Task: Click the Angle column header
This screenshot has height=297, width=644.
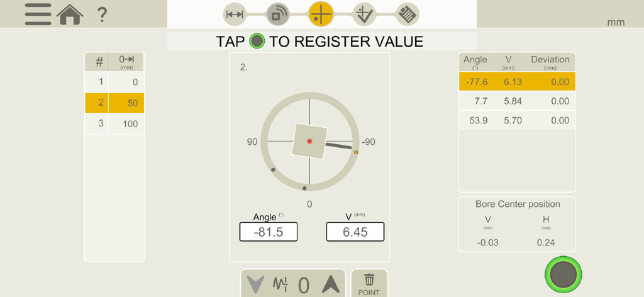Action: click(475, 62)
